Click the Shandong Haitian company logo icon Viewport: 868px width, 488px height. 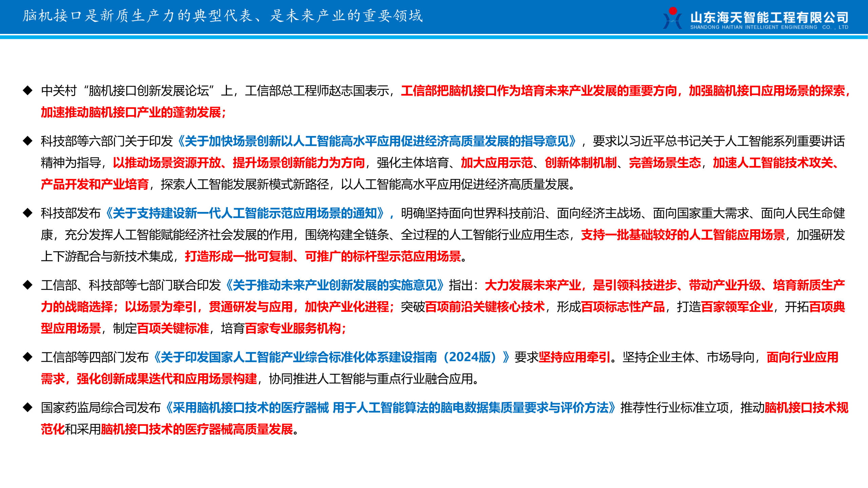673,18
